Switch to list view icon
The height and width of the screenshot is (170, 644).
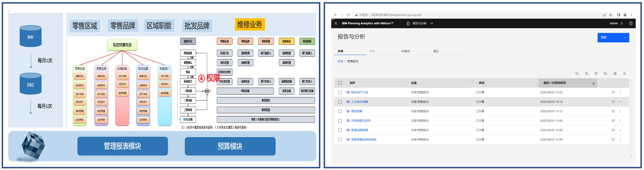pos(625,74)
